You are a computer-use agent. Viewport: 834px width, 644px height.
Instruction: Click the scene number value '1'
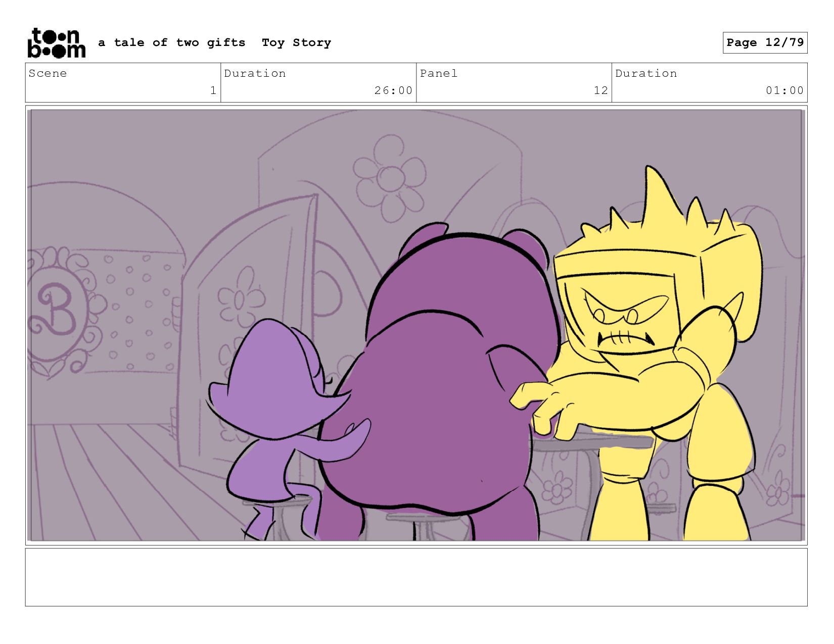click(x=213, y=91)
